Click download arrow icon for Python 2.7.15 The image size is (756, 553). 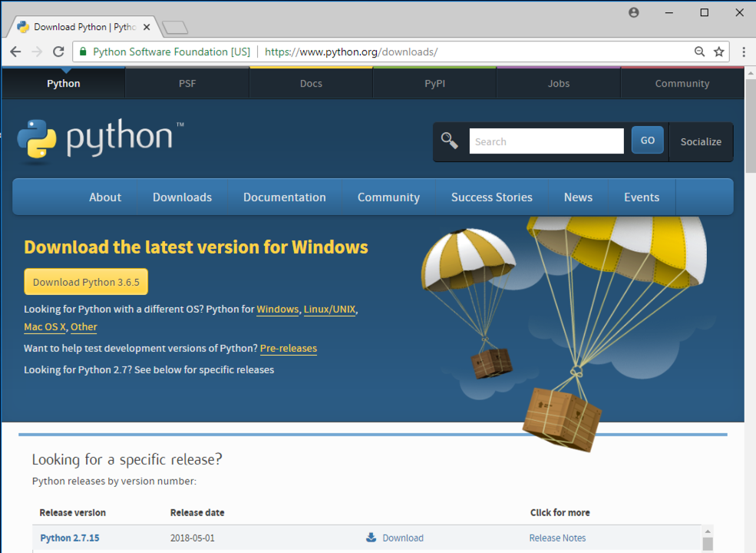click(x=371, y=537)
